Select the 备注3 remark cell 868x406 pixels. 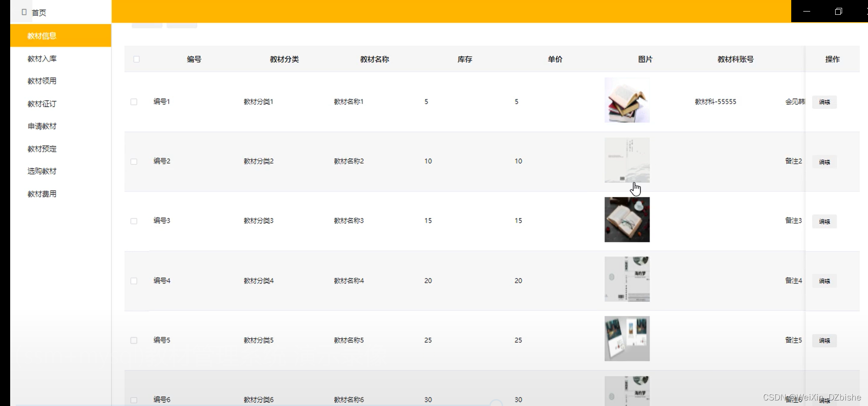point(794,221)
